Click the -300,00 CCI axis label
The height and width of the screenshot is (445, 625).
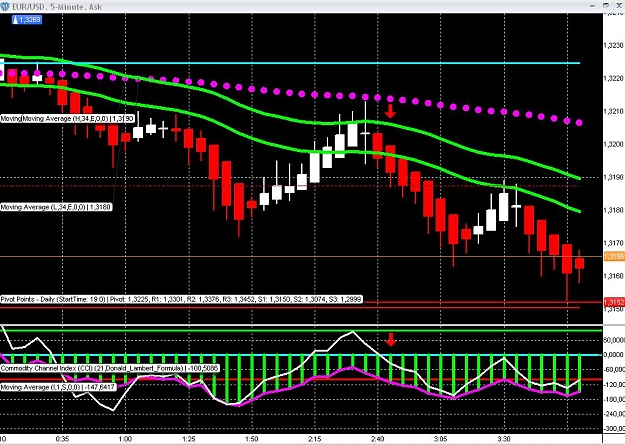tap(614, 429)
